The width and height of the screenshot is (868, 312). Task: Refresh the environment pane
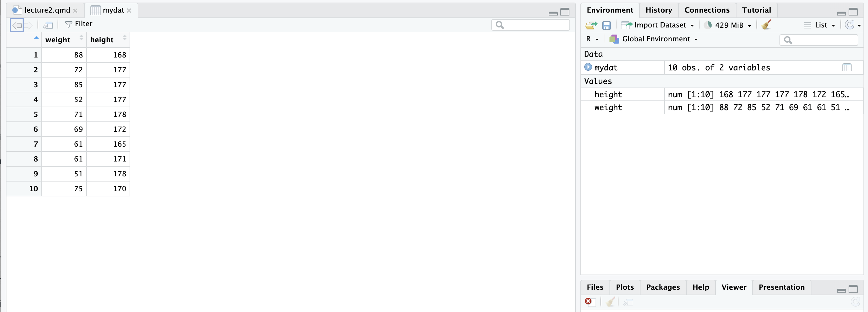pos(850,25)
